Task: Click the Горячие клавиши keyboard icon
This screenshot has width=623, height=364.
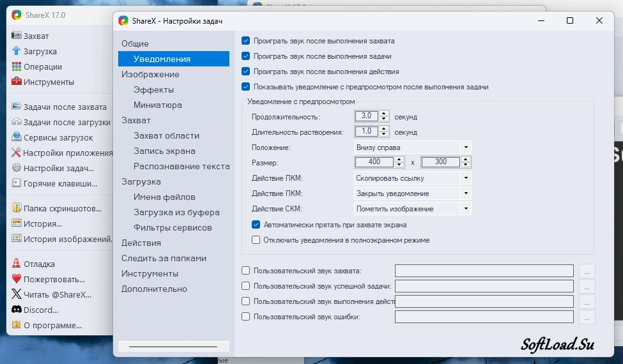Action: [16, 183]
